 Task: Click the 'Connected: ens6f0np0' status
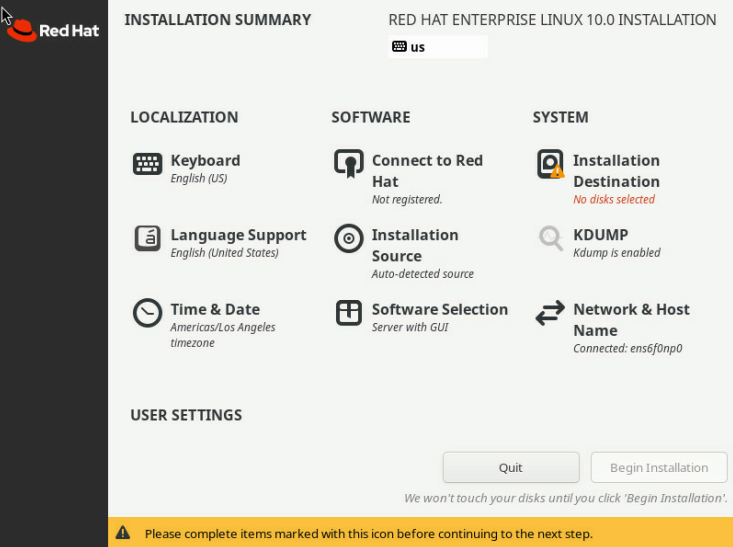[x=628, y=348]
